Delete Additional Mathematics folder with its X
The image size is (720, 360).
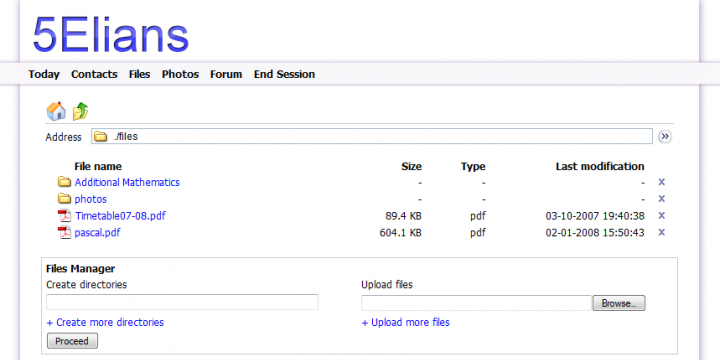[x=662, y=182]
